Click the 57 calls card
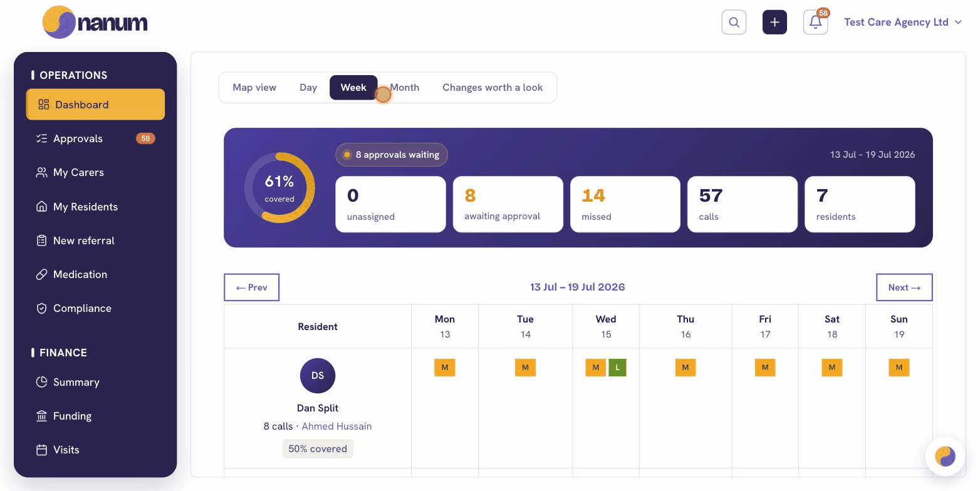 coord(743,204)
